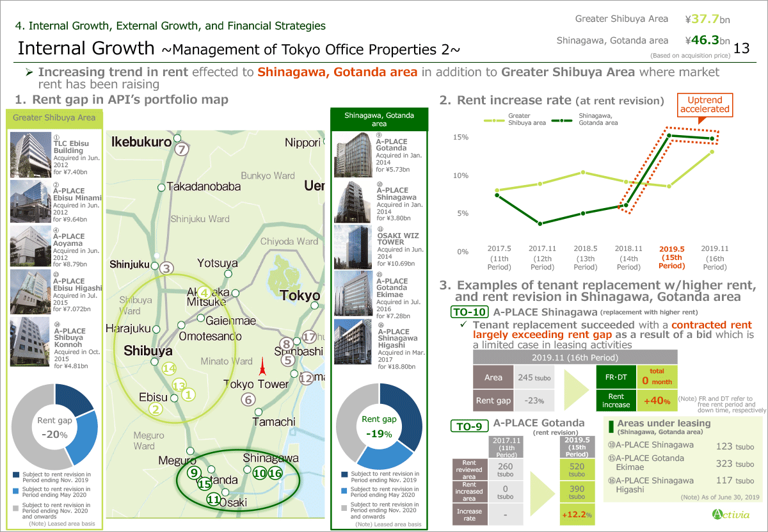
Task: Click map marker 3 beside Shinjuku
Action: [x=166, y=269]
